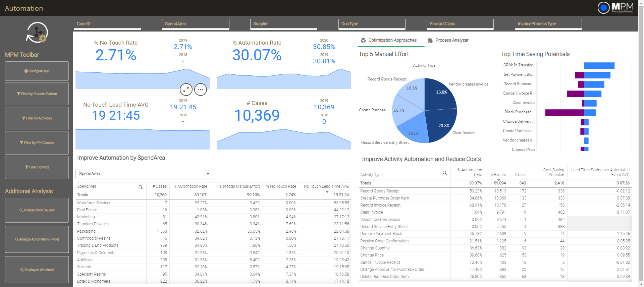644x287 pixels.
Task: Open Filter by PPI-Classes
Action: click(37, 143)
